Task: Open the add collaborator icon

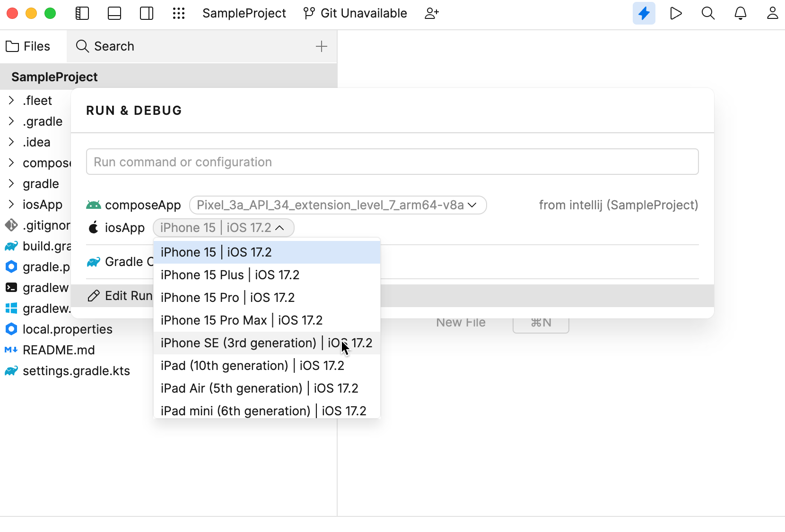Action: pyautogui.click(x=432, y=13)
